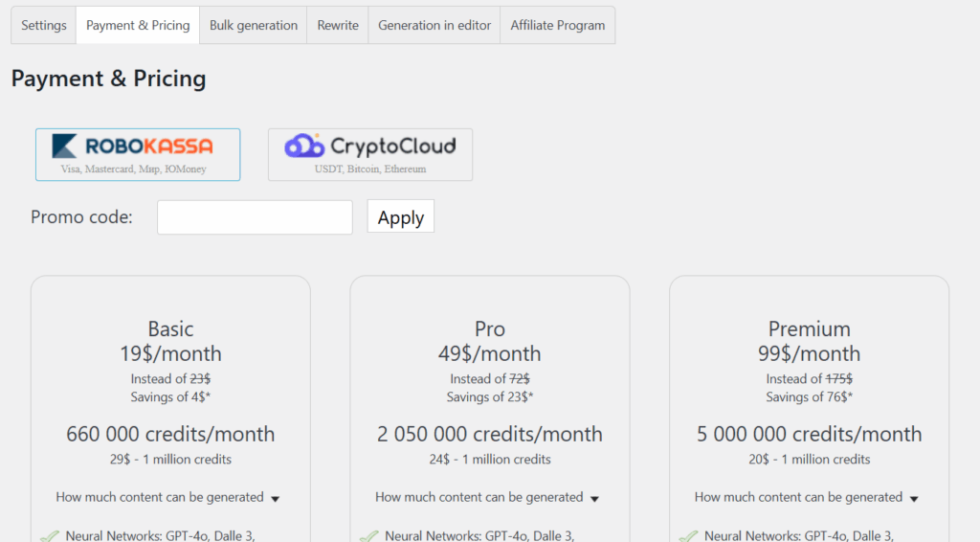The image size is (980, 542).
Task: Select the Payment & Pricing tab
Action: point(138,26)
